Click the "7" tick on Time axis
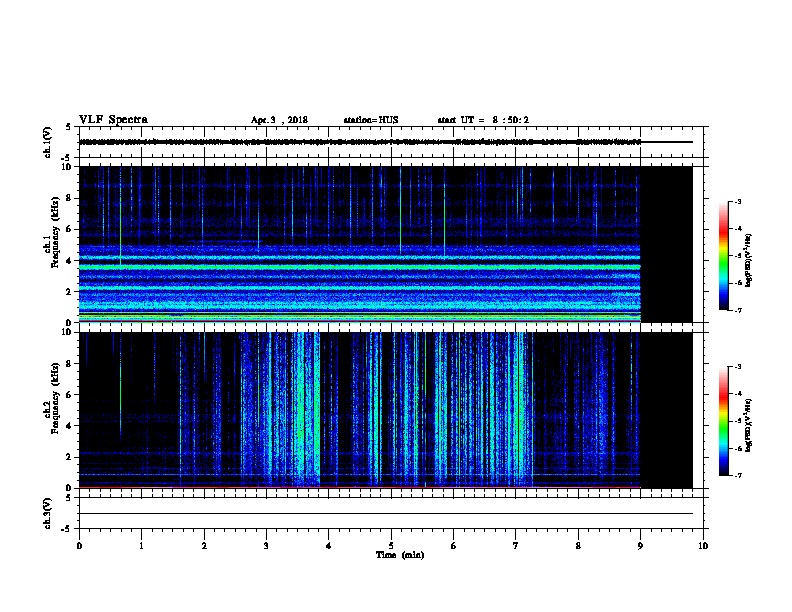 point(516,545)
